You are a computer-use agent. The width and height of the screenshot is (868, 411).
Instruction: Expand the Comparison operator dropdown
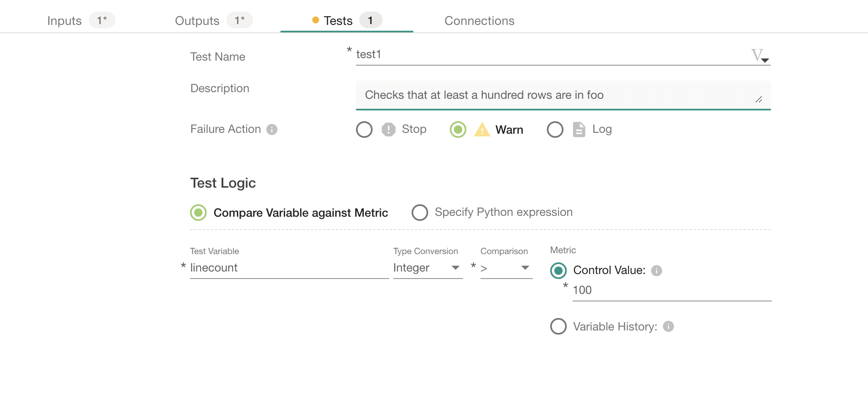[506, 268]
